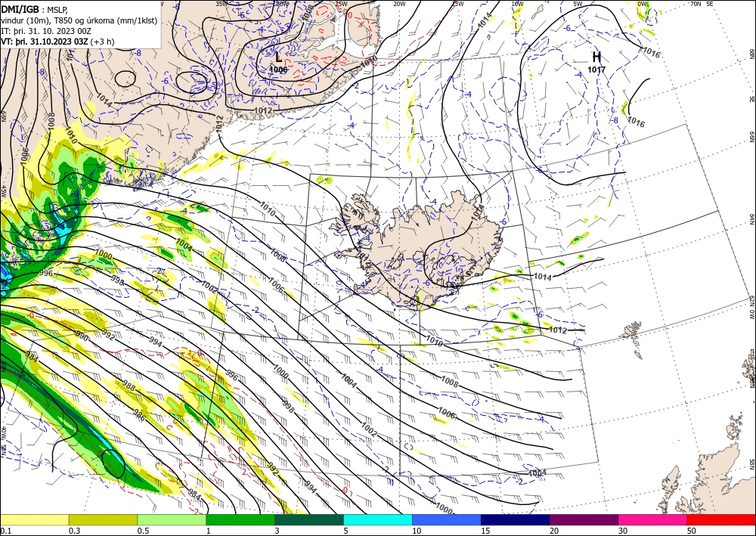Select the 'VT: þri. 31.10.2023 03Z (+3 h)' line
This screenshot has width=756, height=536.
58,42
